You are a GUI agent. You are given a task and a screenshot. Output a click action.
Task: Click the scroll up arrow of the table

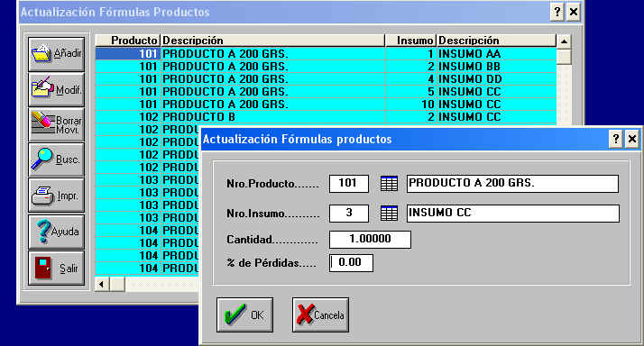pyautogui.click(x=564, y=41)
